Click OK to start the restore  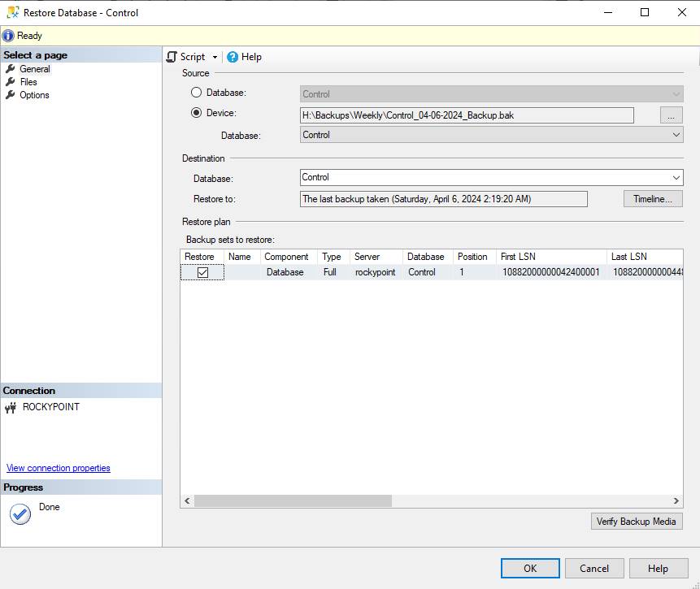[530, 568]
